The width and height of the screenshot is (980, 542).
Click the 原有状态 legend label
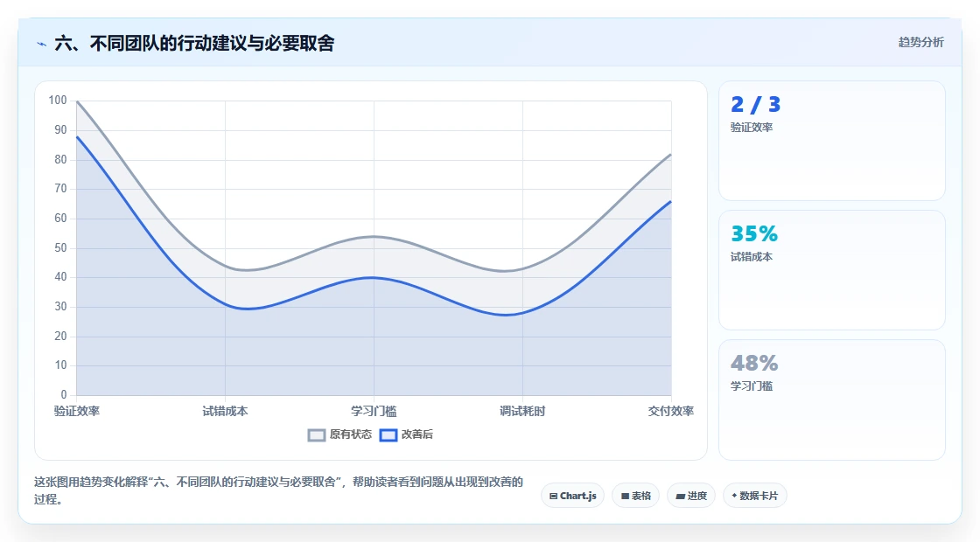351,434
